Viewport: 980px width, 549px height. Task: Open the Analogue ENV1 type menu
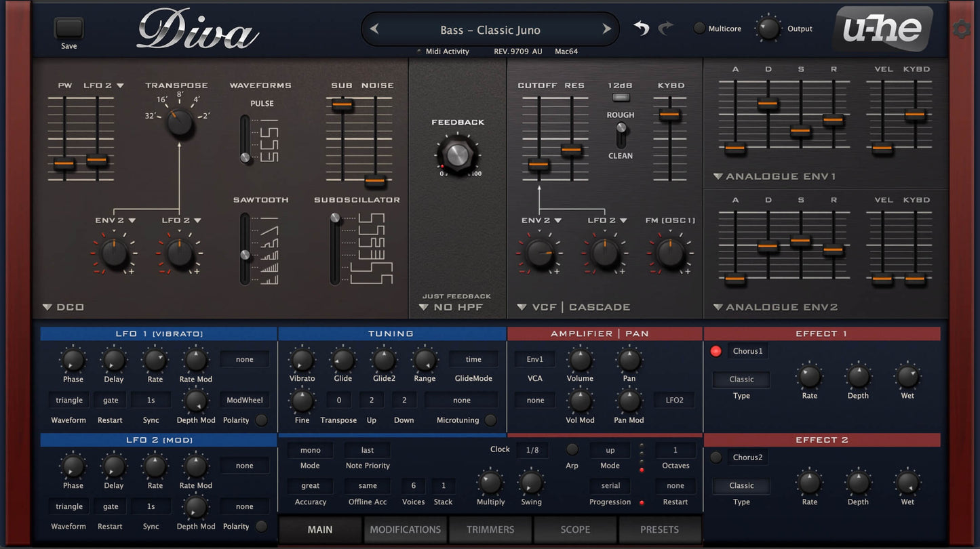[x=775, y=176]
